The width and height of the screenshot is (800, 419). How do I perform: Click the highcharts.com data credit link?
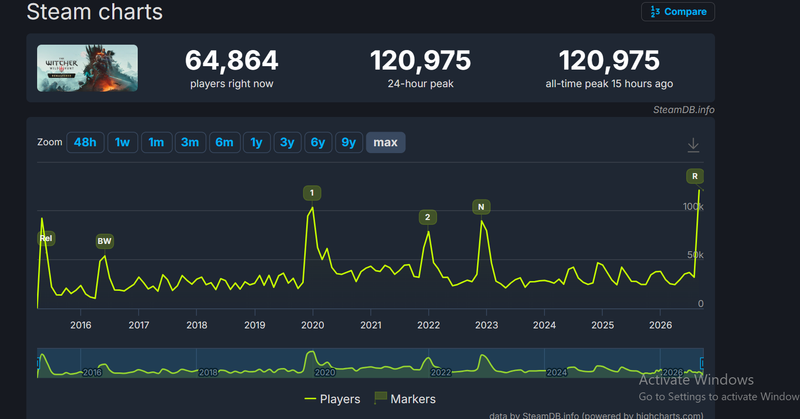596,415
